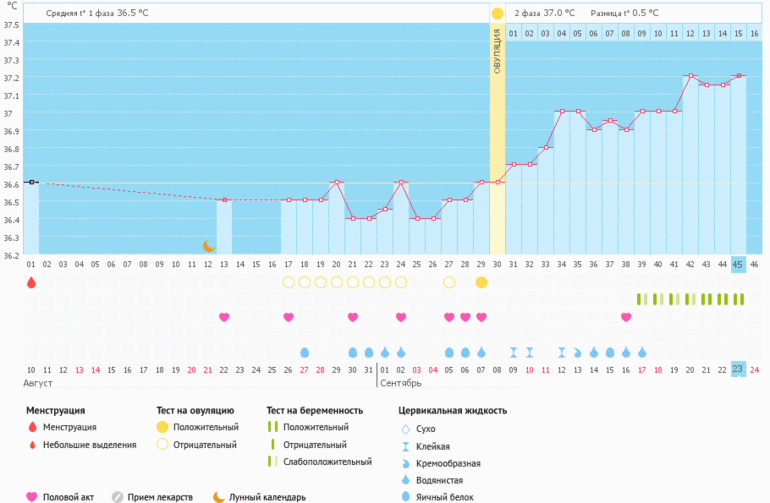This screenshot has height=503, width=770.
Task: Click the intercourse heart on cycle day 13
Action: point(224,317)
